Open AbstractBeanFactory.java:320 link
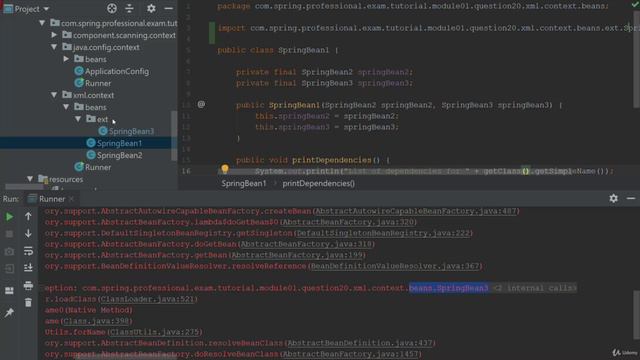Image resolution: width=640 pixels, height=360 pixels. [348, 222]
